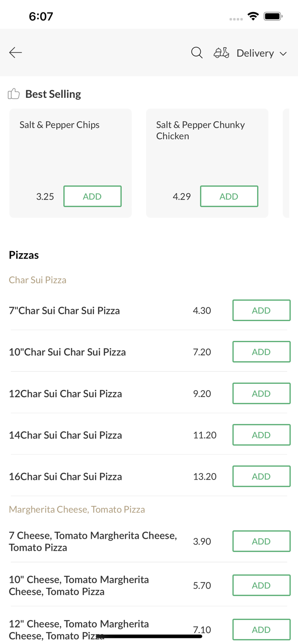298x644 pixels.
Task: Add Salt & Pepper Chips to order
Action: pos(92,196)
